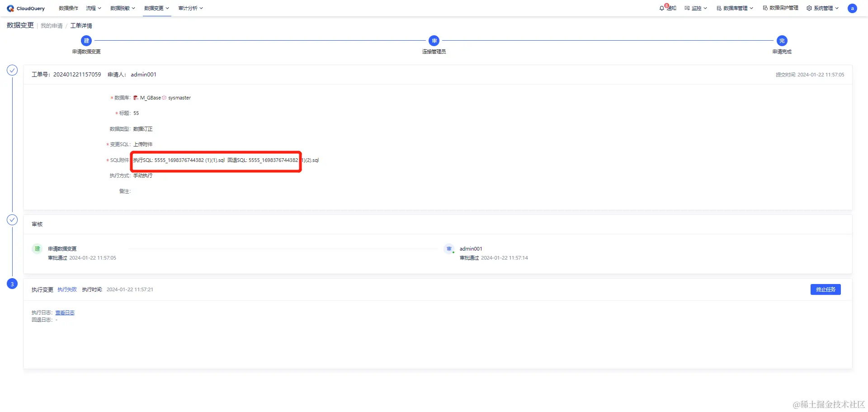Click the 审 avatar icon beside admin001
The width and height of the screenshot is (868, 412).
[x=449, y=249]
